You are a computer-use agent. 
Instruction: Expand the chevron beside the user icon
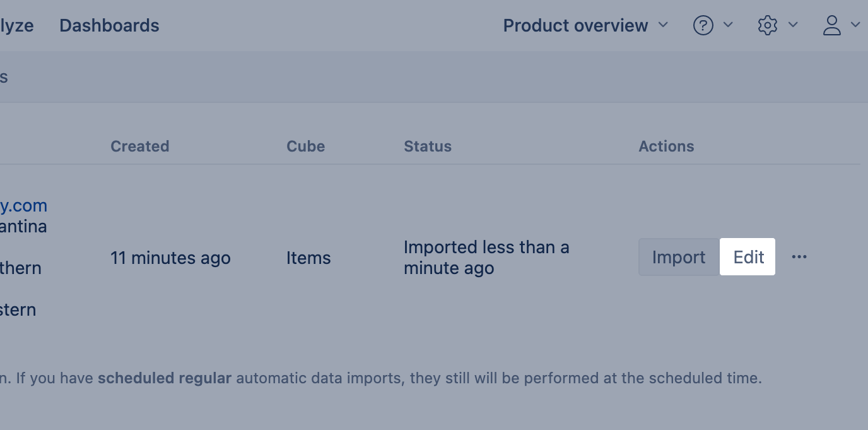pos(855,25)
